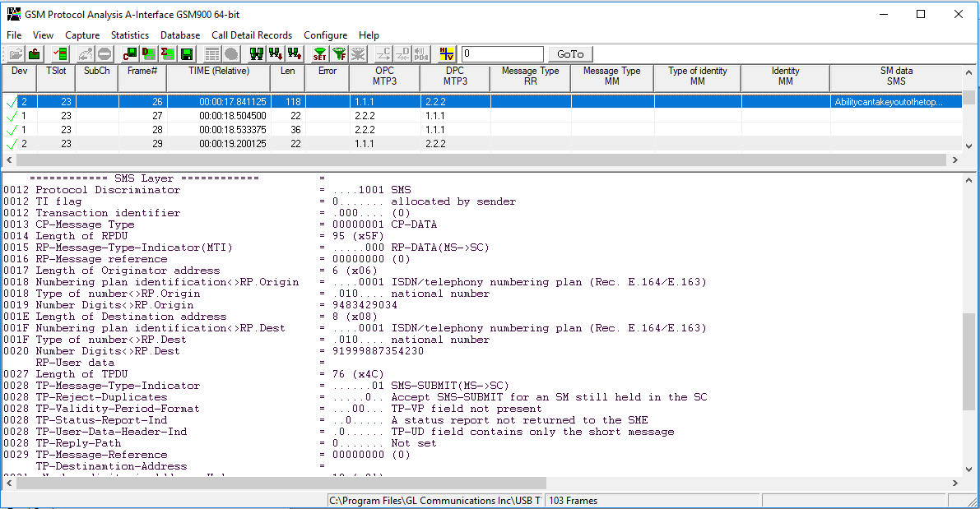Click the frame list scroll-up arrow
Image resolution: width=980 pixels, height=509 pixels.
(x=968, y=72)
